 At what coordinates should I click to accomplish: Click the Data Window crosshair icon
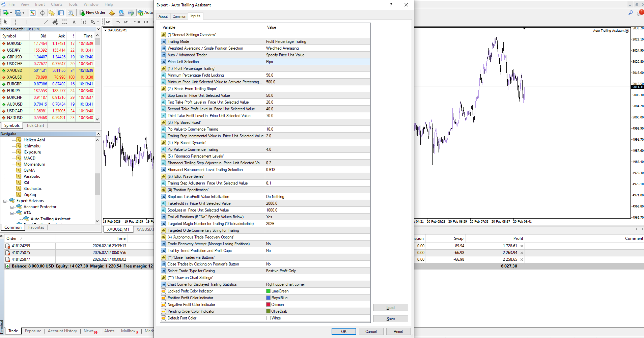click(x=42, y=13)
